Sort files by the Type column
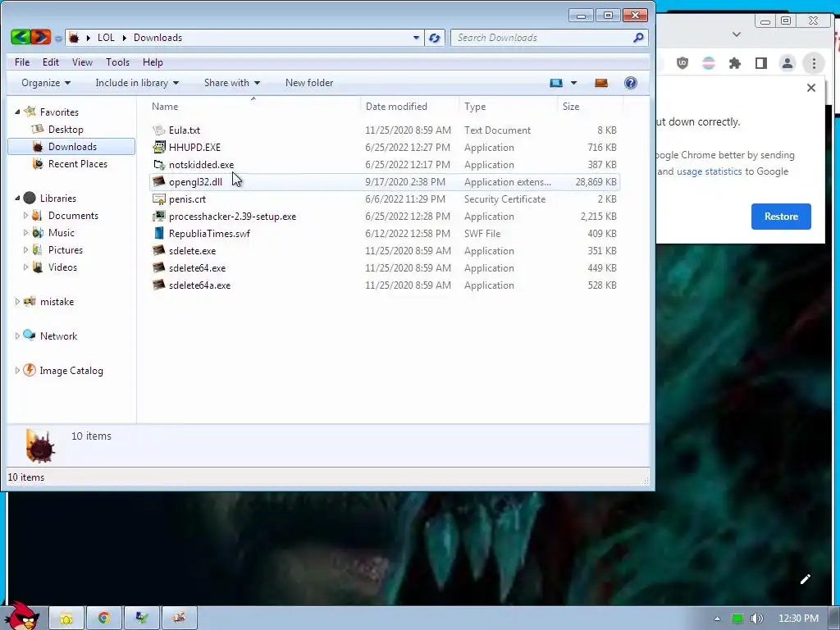 475,106
